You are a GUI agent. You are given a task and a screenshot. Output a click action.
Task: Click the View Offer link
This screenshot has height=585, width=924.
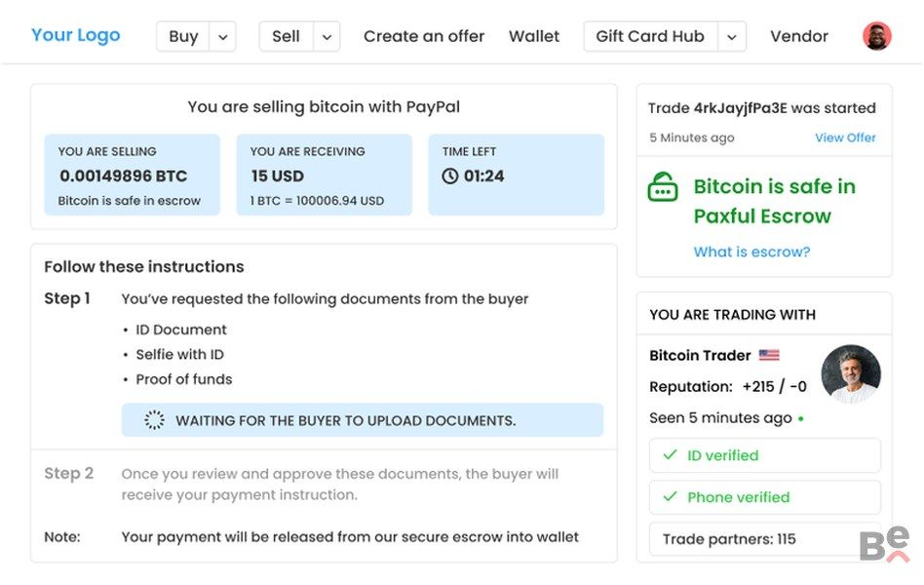pyautogui.click(x=845, y=137)
